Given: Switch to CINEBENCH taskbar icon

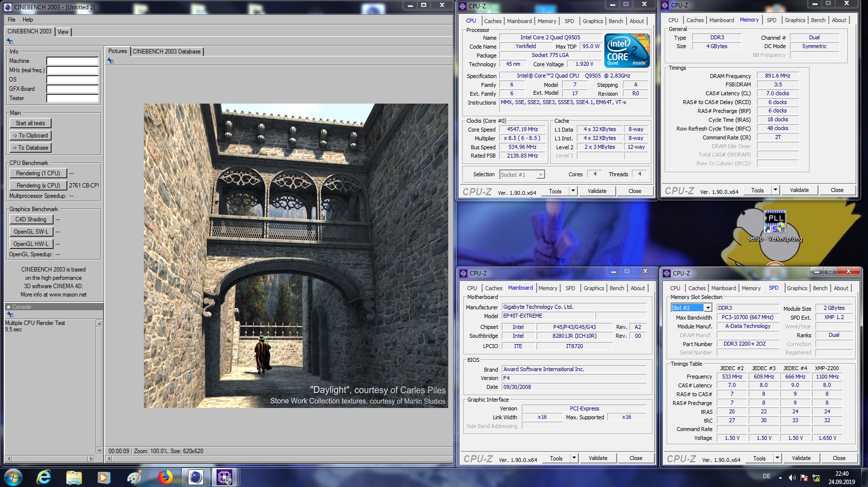Looking at the screenshot, I should click(195, 477).
